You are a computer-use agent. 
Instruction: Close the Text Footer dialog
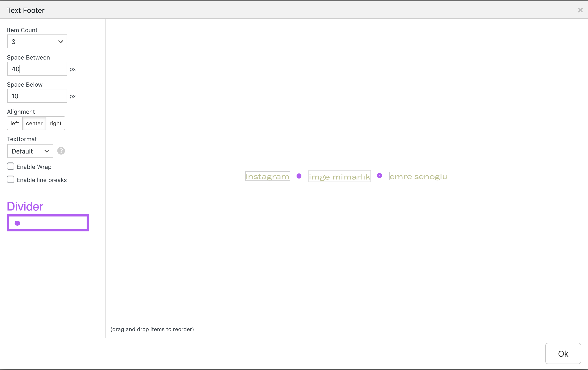[x=580, y=10]
